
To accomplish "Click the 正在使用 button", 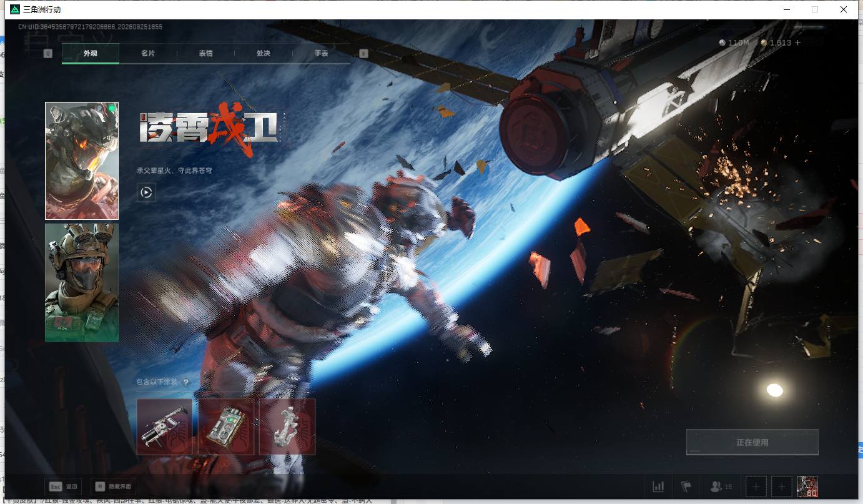I will (752, 442).
